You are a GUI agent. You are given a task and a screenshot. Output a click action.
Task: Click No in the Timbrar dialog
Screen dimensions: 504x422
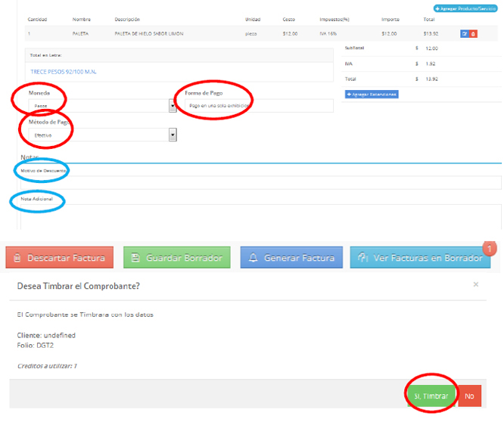[470, 396]
